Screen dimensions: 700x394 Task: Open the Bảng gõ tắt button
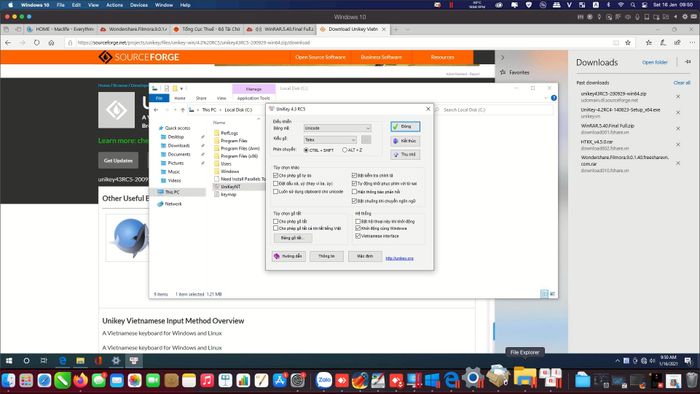click(x=292, y=238)
